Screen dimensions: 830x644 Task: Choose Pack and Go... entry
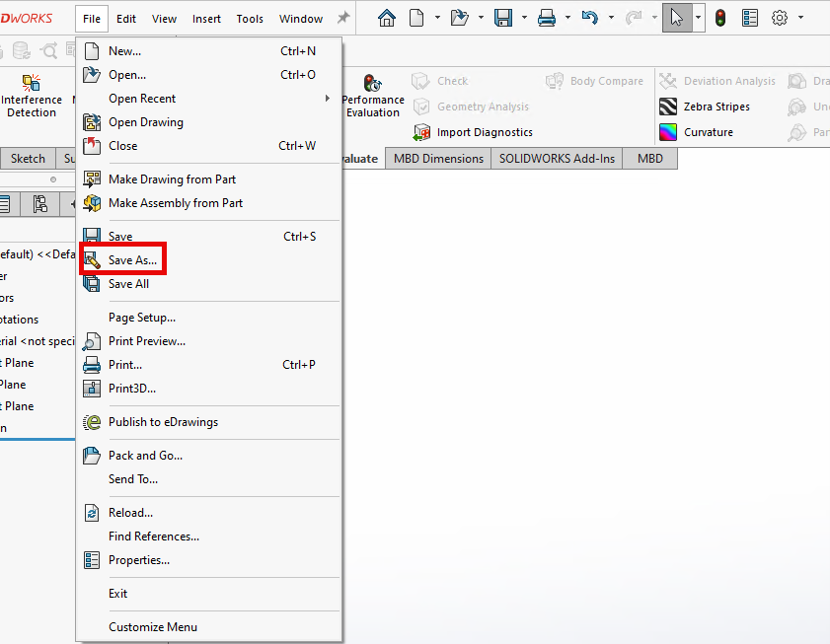(x=209, y=456)
